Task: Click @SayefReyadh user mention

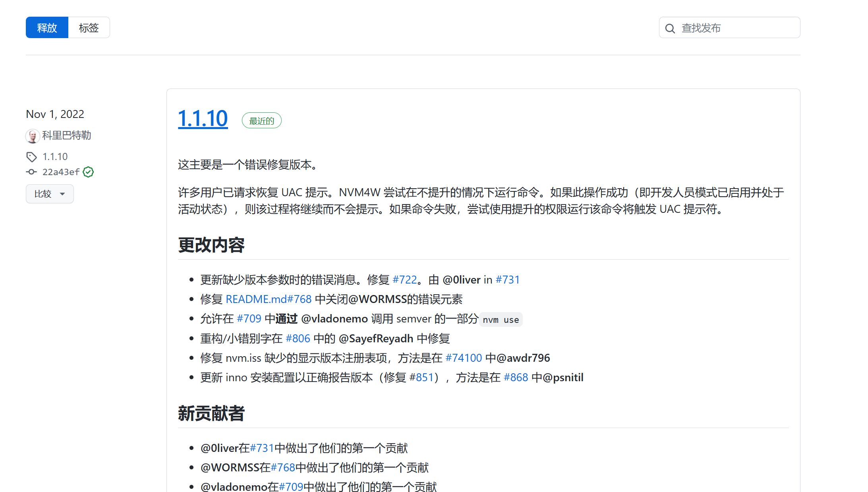Action: (x=376, y=339)
